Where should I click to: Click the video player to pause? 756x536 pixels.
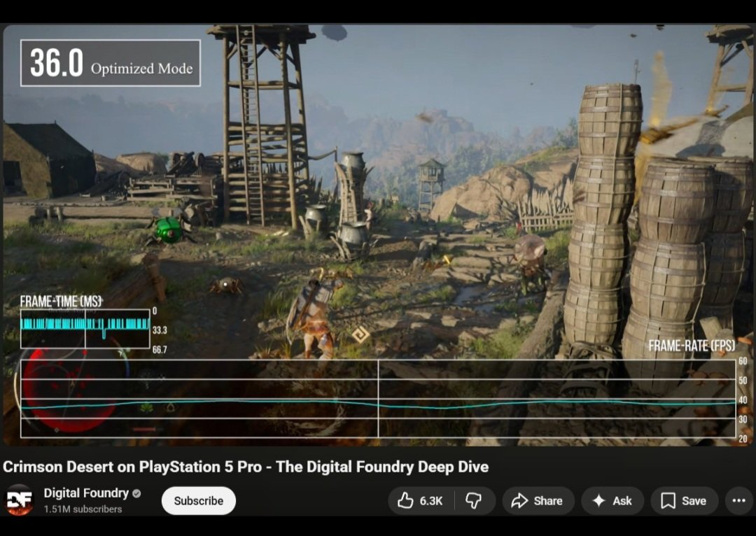point(378,235)
